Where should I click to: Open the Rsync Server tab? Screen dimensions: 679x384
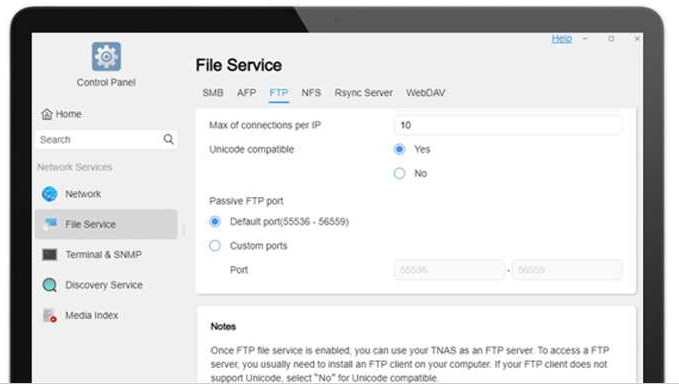[363, 93]
